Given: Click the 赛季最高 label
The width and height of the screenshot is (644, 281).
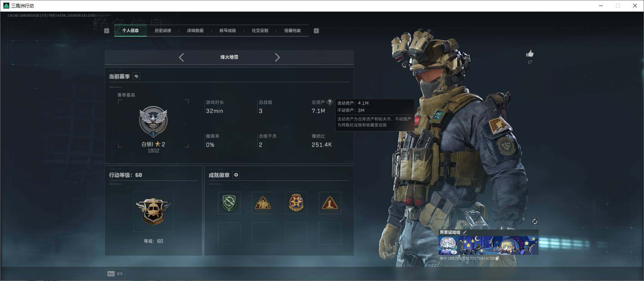Looking at the screenshot, I should click(126, 95).
